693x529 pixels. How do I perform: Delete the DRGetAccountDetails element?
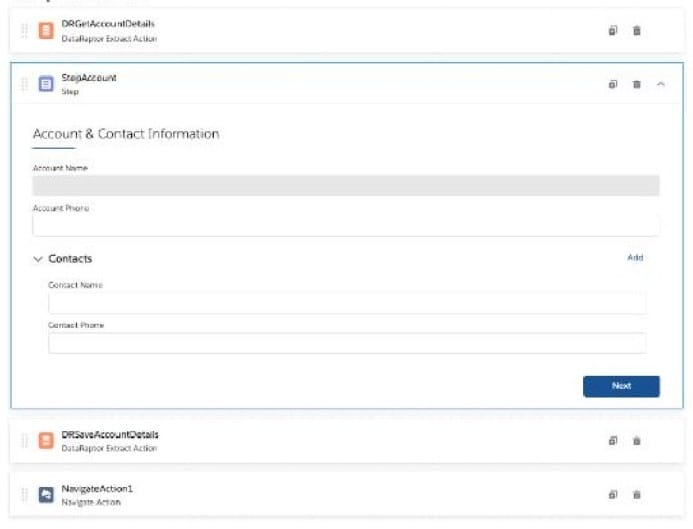click(637, 31)
